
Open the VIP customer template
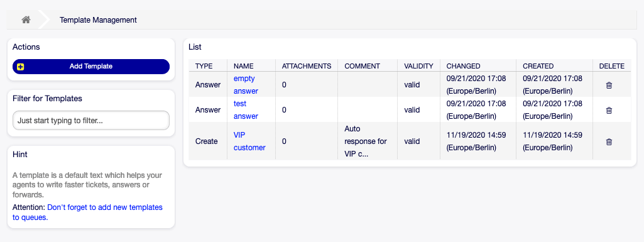pos(249,141)
